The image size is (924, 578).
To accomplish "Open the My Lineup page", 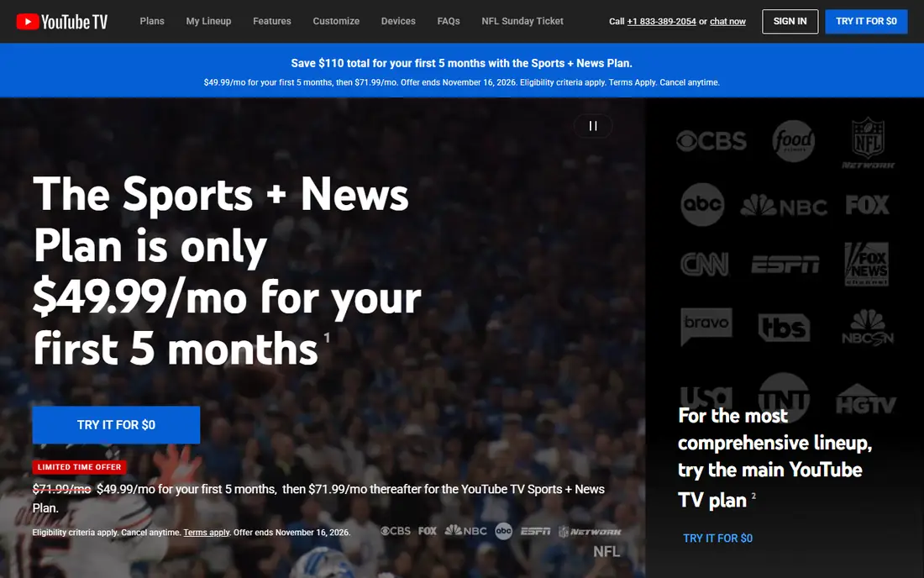I will click(208, 21).
